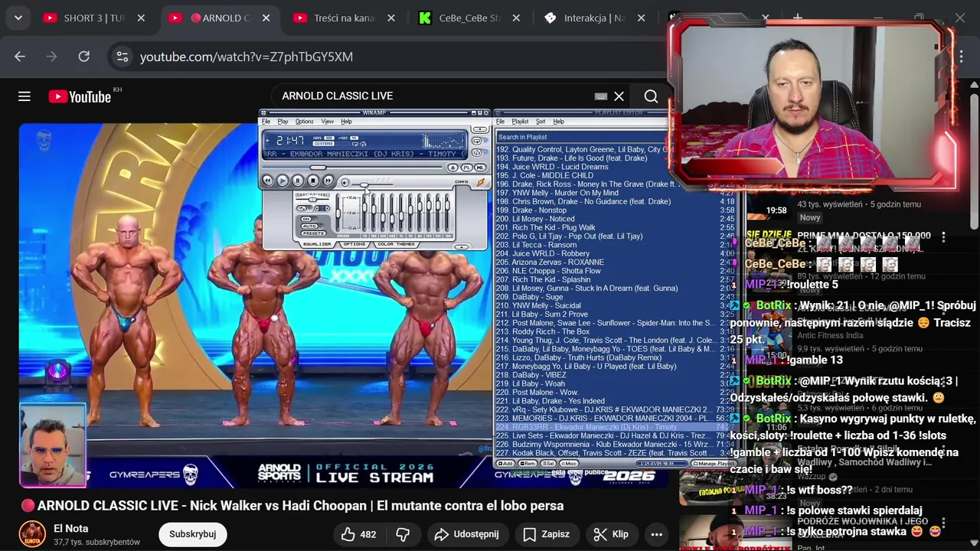Reload the page in browser
The height and width of the screenshot is (551, 980).
click(x=84, y=57)
